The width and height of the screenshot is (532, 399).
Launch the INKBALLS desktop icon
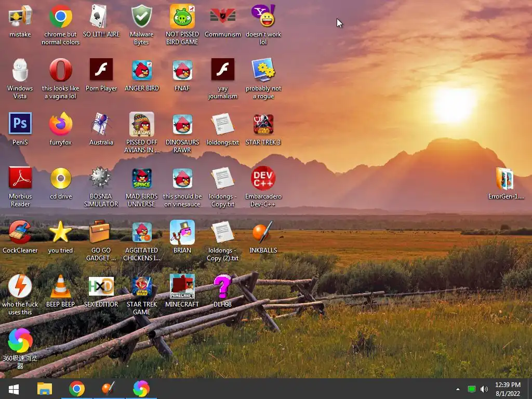[x=262, y=232]
